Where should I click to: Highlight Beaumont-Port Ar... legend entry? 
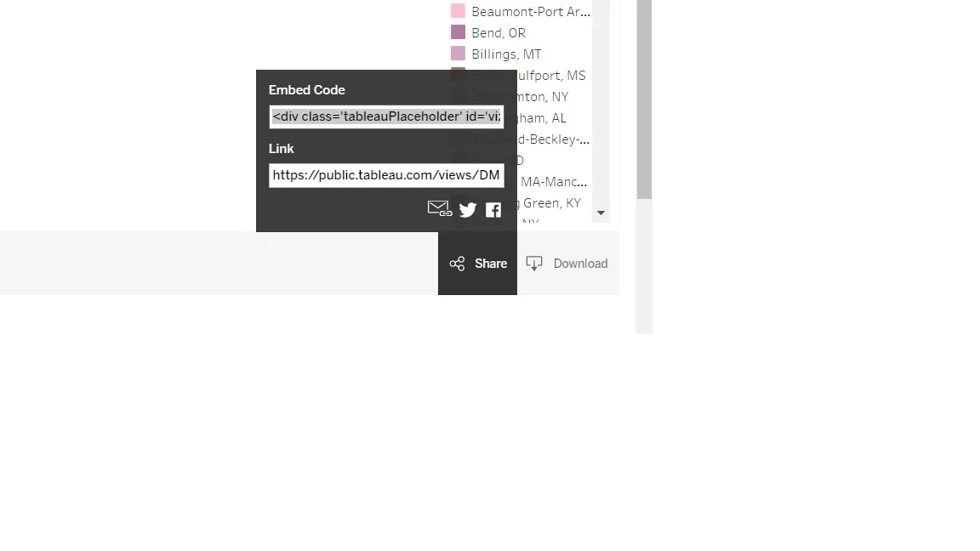tap(531, 11)
